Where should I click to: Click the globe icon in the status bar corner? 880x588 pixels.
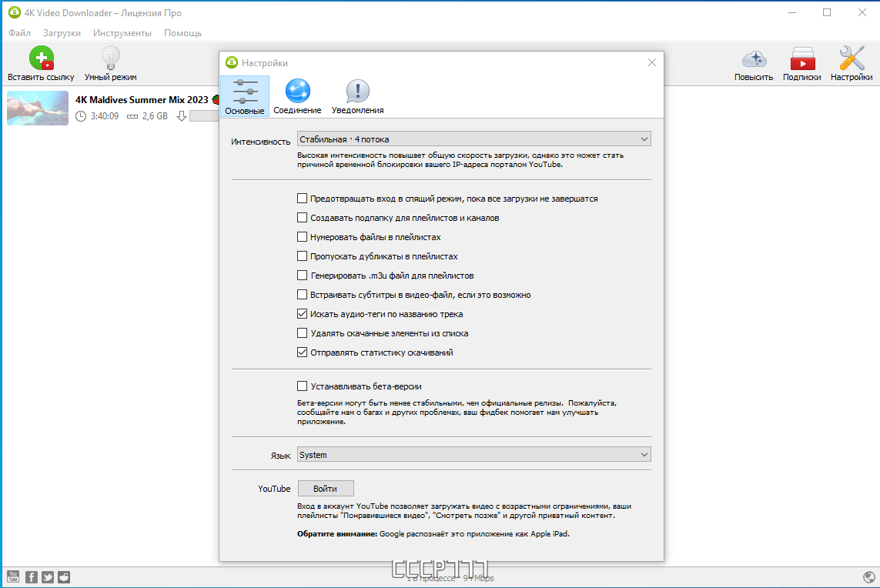pos(868,576)
